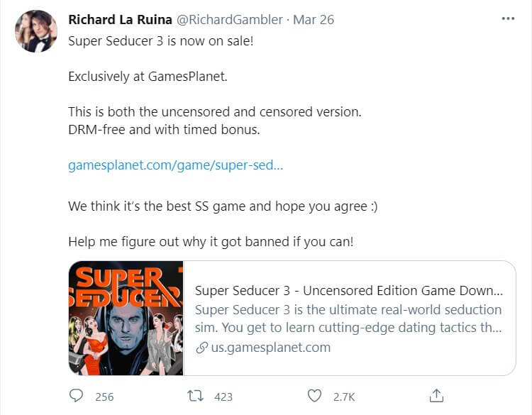This screenshot has height=415, width=532.
Task: Click the share upload icon
Action: pyautogui.click(x=437, y=395)
